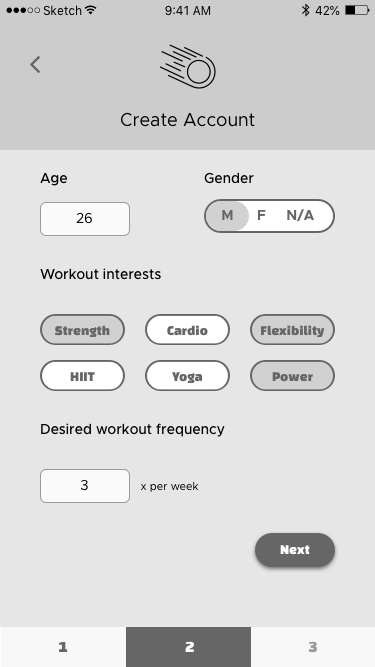
Task: Focus the Age input field
Action: (x=85, y=219)
